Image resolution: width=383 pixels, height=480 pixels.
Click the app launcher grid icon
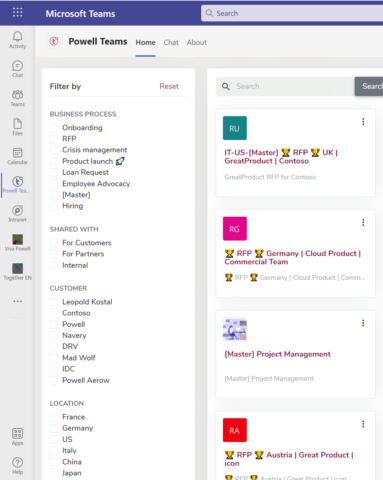tap(17, 13)
